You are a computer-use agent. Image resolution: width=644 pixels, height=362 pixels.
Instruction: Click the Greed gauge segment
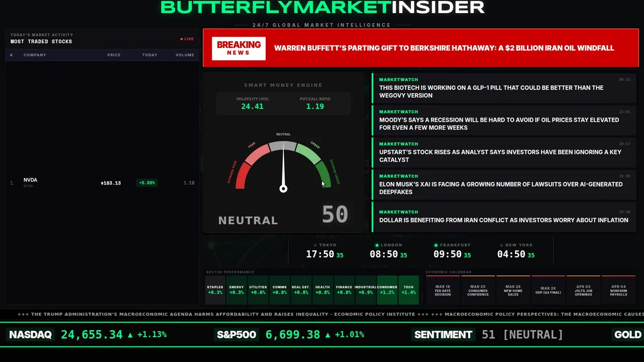point(308,154)
